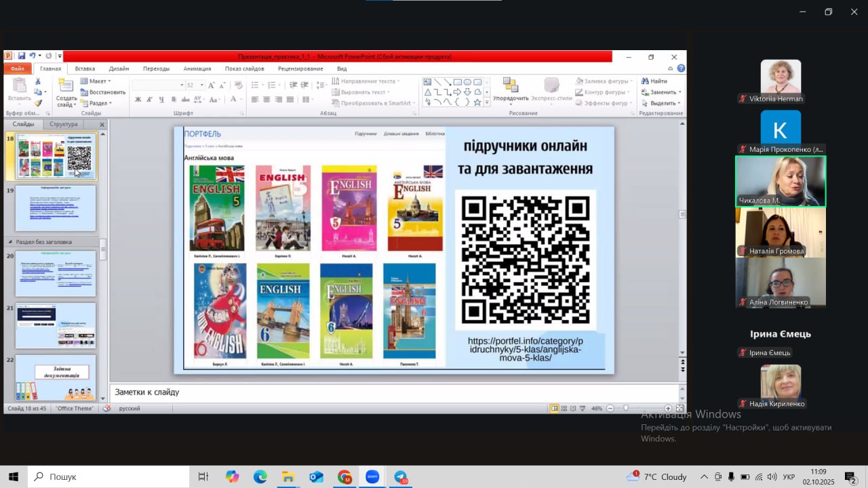
Task: Click the zoom slider in status bar
Action: (625, 409)
